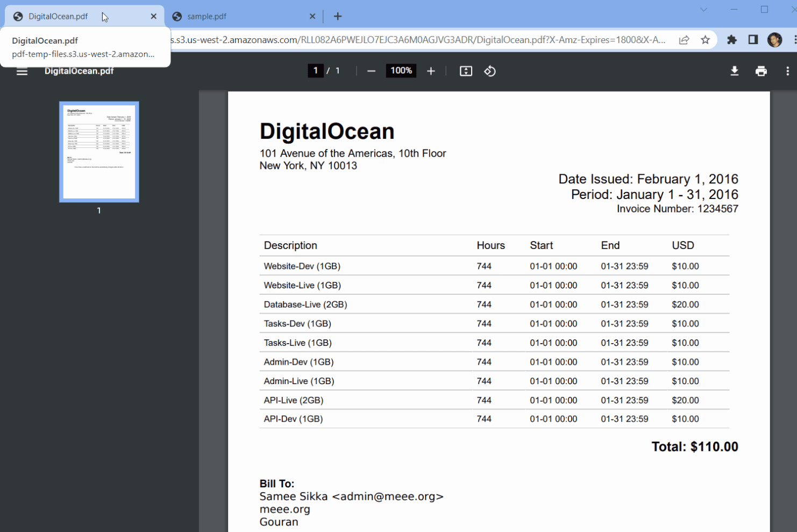797x532 pixels.
Task: Rotate the page with the rotate icon
Action: point(489,70)
